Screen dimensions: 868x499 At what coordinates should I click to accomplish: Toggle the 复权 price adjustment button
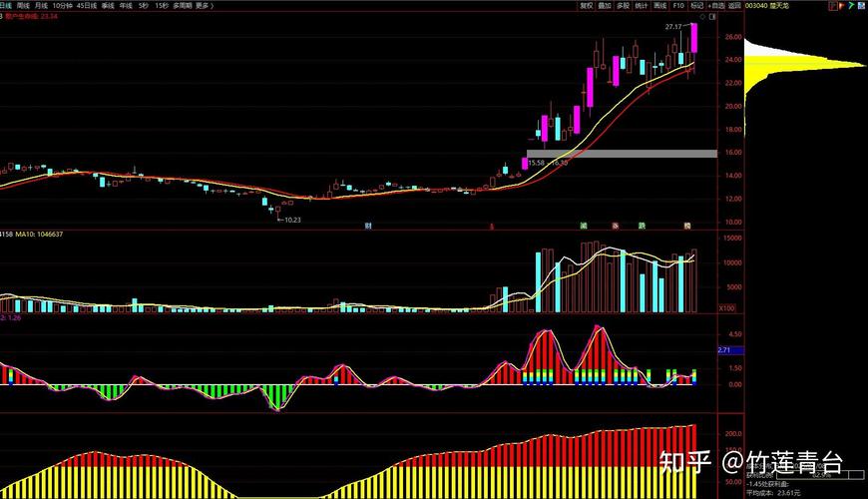click(x=586, y=5)
